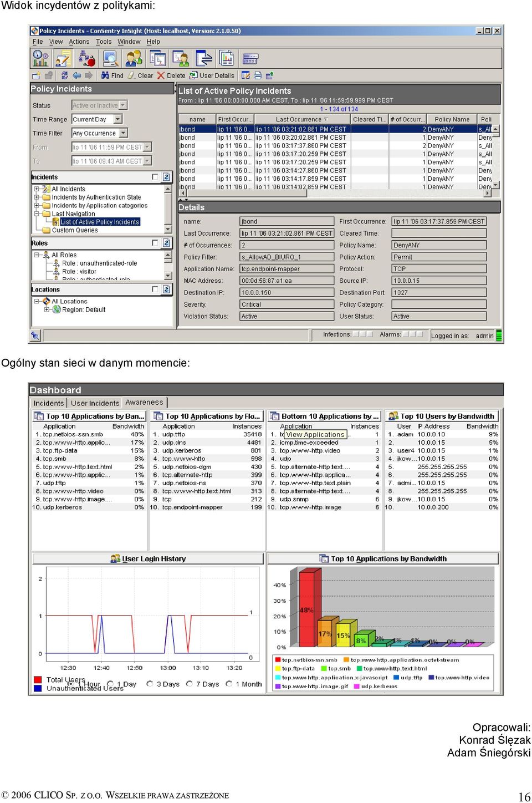Select the Custom Queries tree item

75,230
